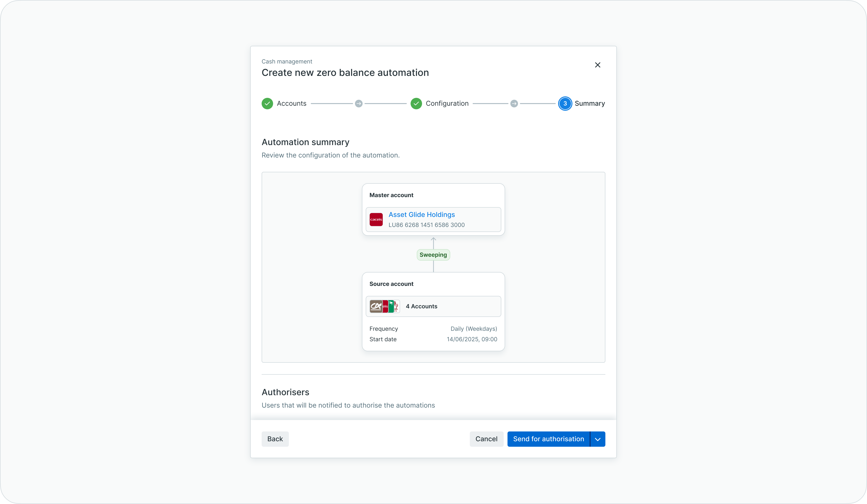Click the Caceis bank logo icon

[376, 220]
